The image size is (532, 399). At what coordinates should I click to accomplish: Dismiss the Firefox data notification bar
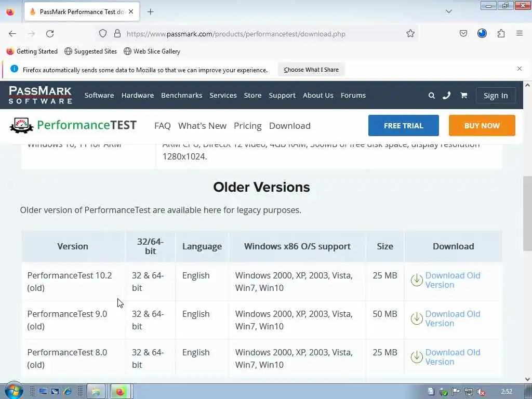click(x=520, y=69)
